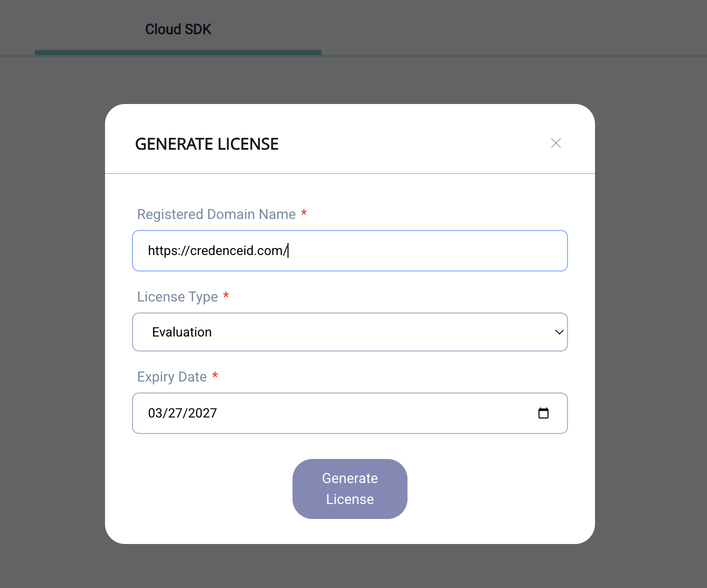Click the GENERATE LICENSE dialog title
707x588 pixels.
[206, 144]
